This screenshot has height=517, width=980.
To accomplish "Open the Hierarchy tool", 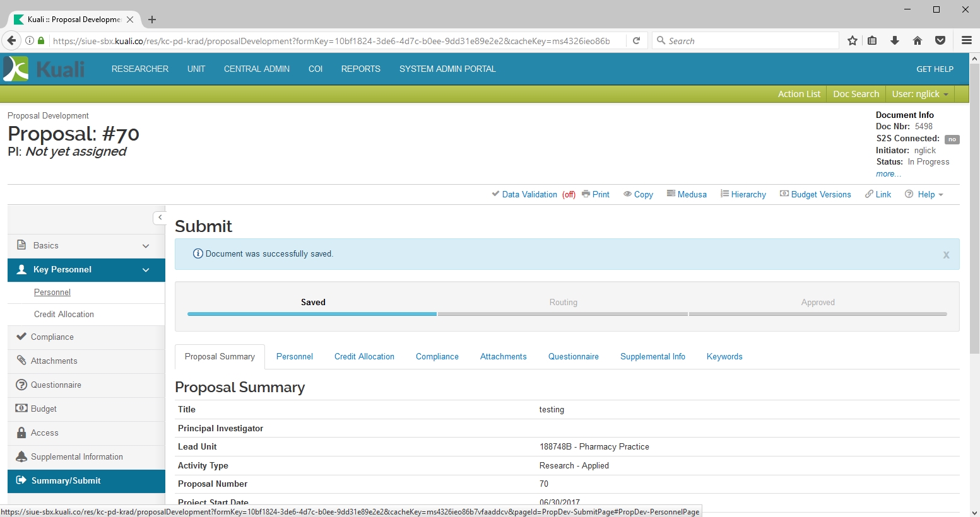I will pyautogui.click(x=743, y=194).
